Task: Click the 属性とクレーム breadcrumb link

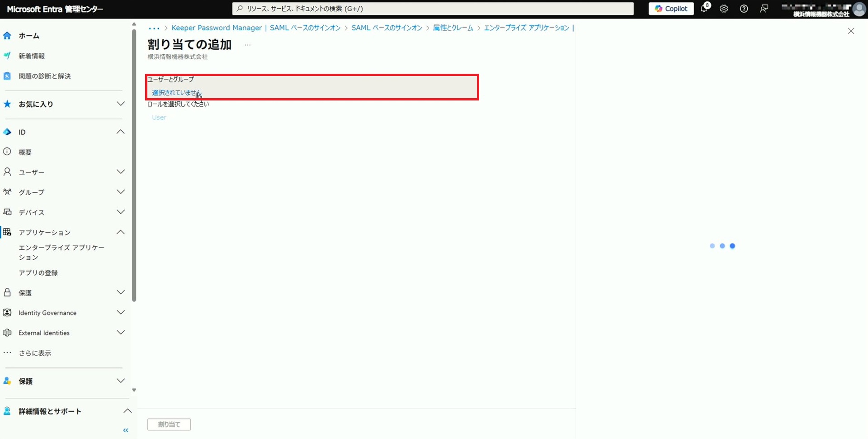Action: pyautogui.click(x=453, y=28)
